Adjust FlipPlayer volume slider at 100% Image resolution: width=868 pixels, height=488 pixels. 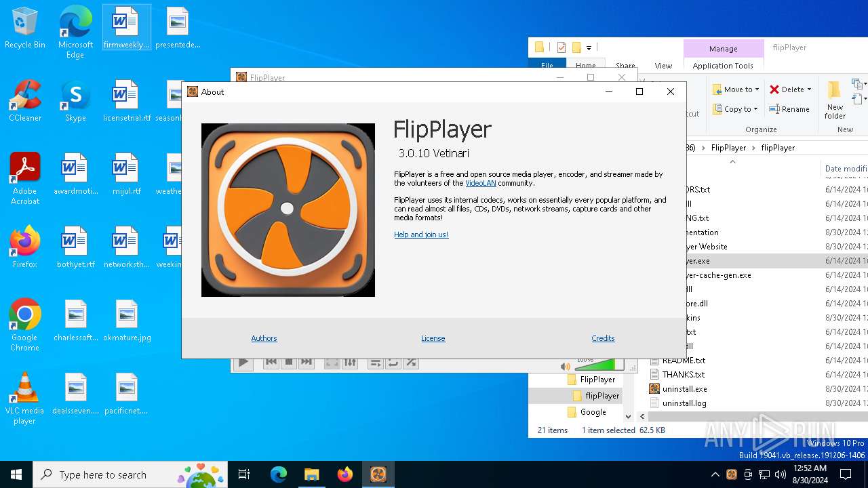(599, 365)
